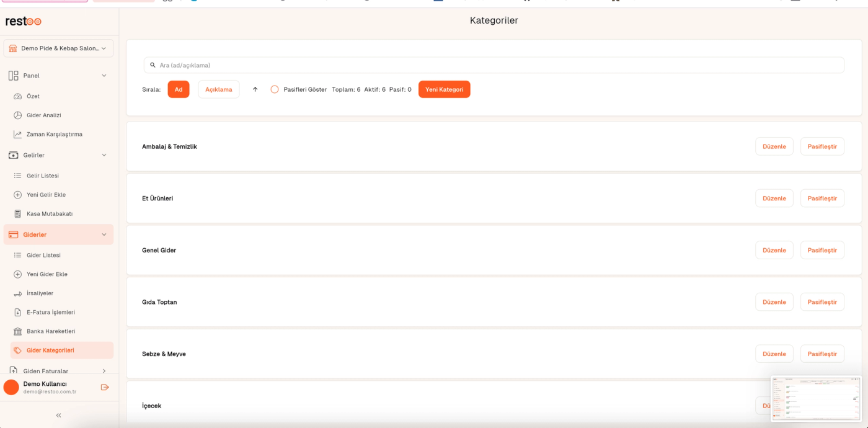Click the Restoo logo
The height and width of the screenshot is (428, 868).
[x=24, y=21]
